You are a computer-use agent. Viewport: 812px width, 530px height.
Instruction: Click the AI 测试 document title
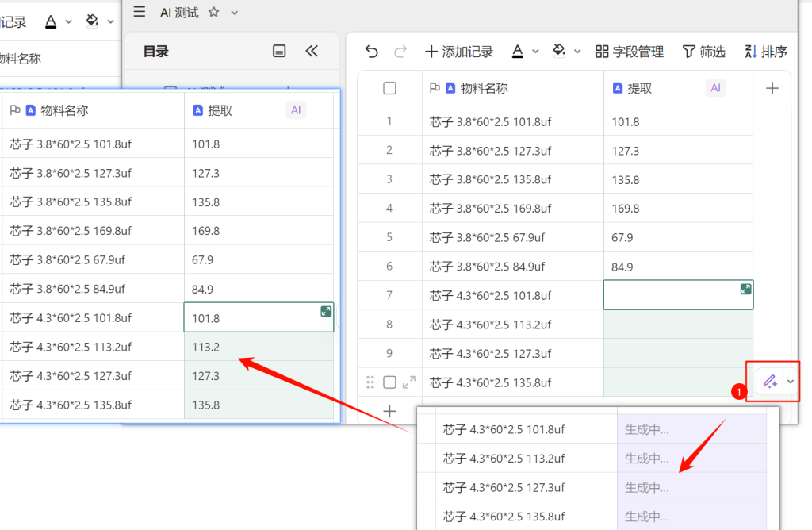pyautogui.click(x=179, y=13)
